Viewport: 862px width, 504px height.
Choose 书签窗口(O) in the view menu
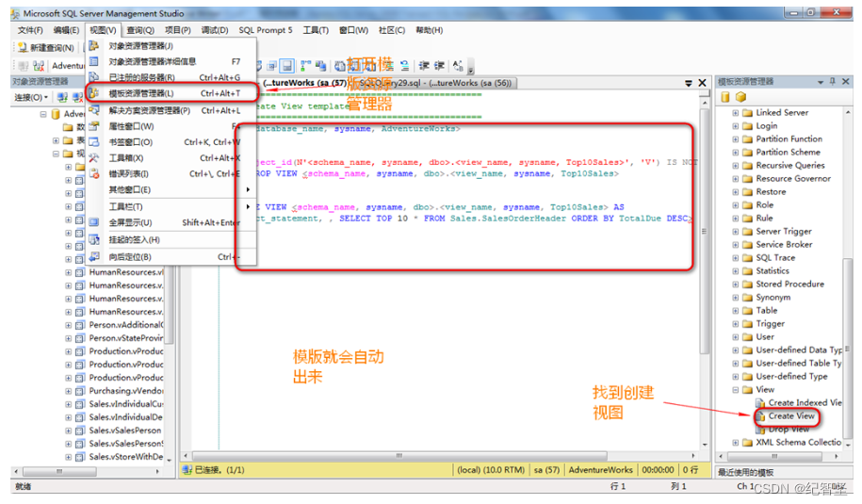172,142
